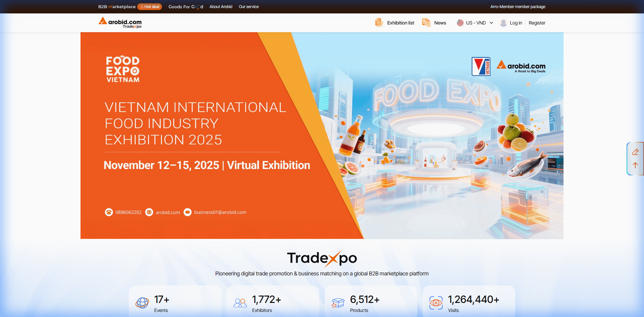Expand the currency selector chevron

click(491, 22)
